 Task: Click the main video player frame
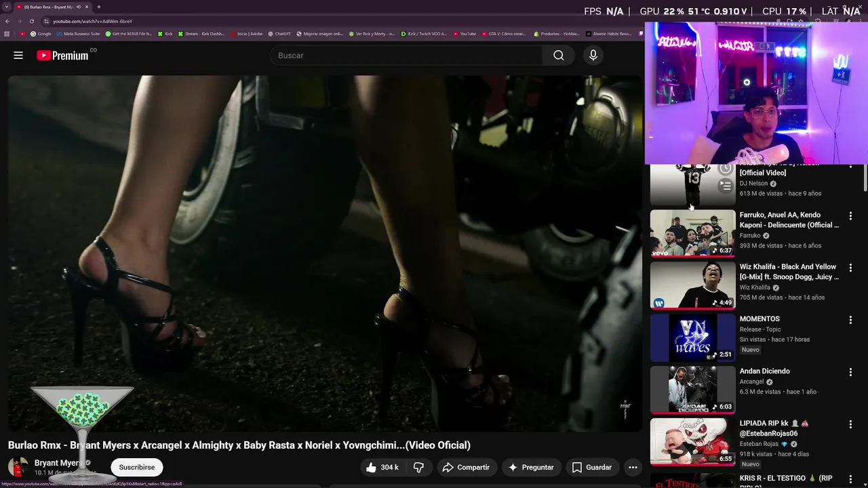325,253
